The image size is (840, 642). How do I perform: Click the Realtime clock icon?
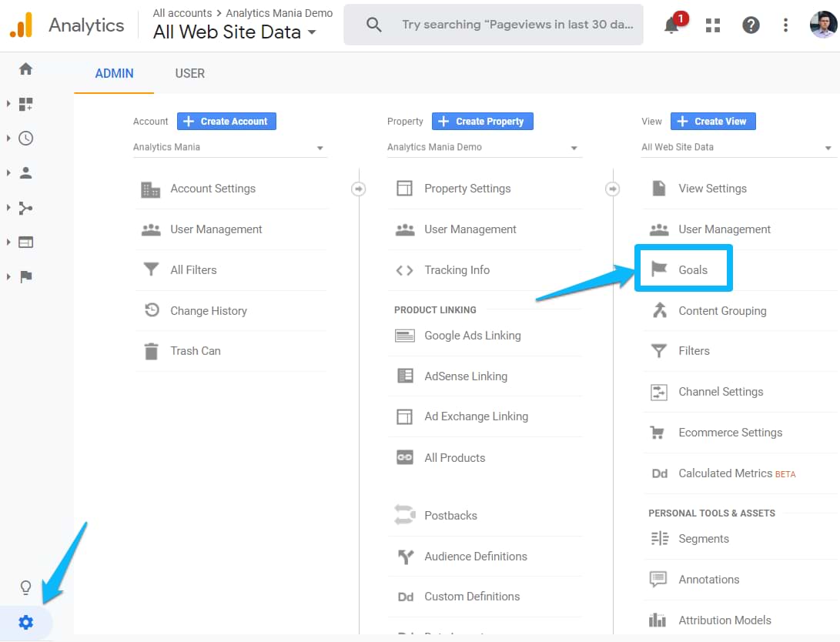[25, 138]
